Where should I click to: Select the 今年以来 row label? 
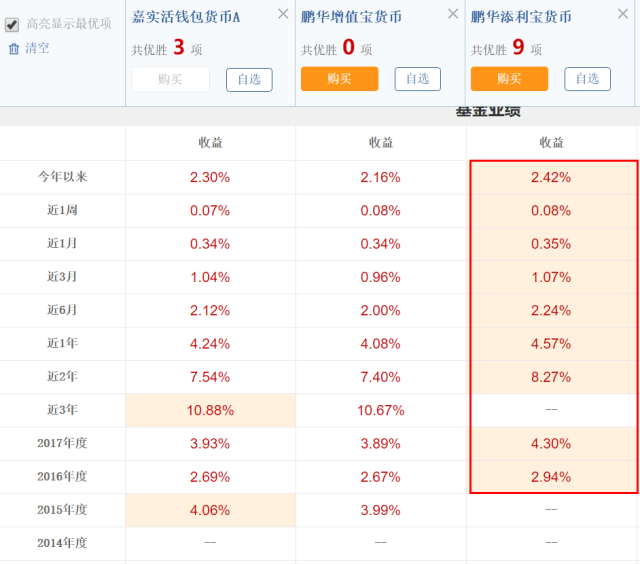(x=62, y=177)
